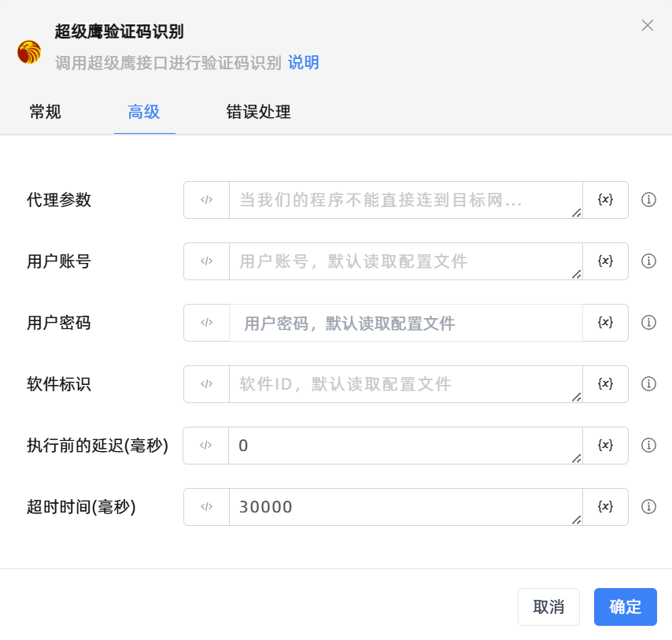Viewport: 672px width, 640px height.
Task: Focus the 用户密码 input field
Action: (406, 322)
